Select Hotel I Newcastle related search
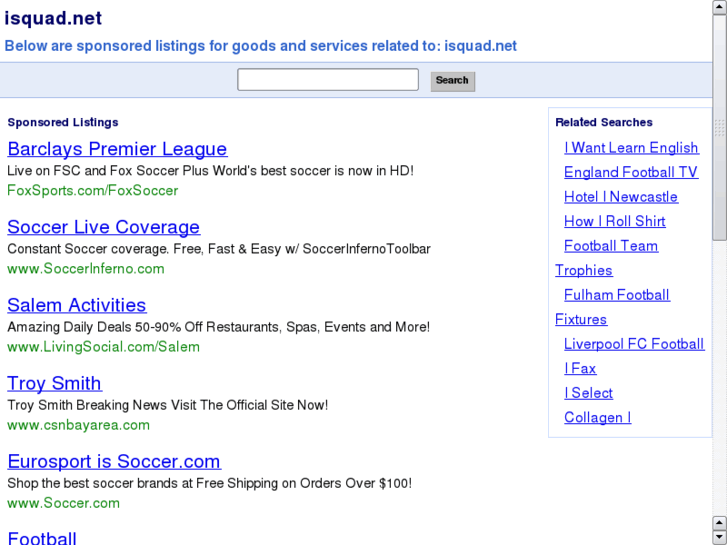 (621, 197)
